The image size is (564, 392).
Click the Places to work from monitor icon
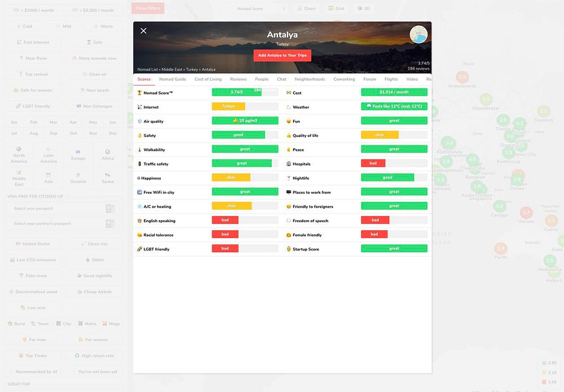click(288, 192)
